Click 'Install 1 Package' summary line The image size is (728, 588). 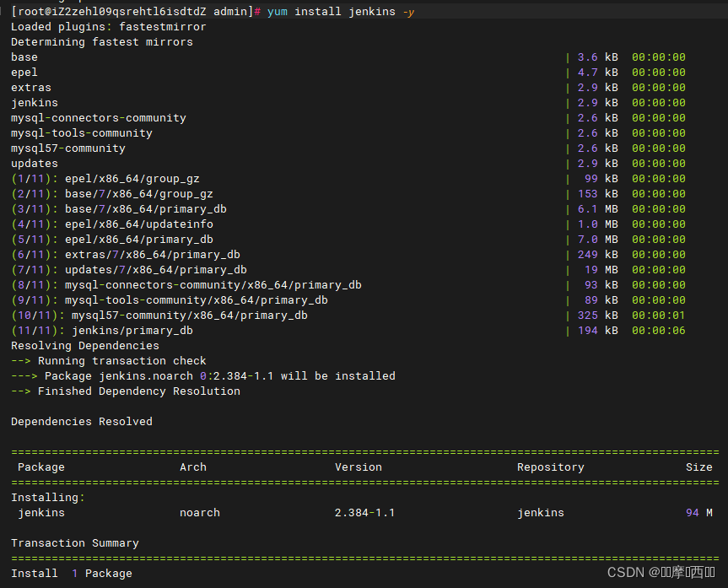click(x=72, y=574)
